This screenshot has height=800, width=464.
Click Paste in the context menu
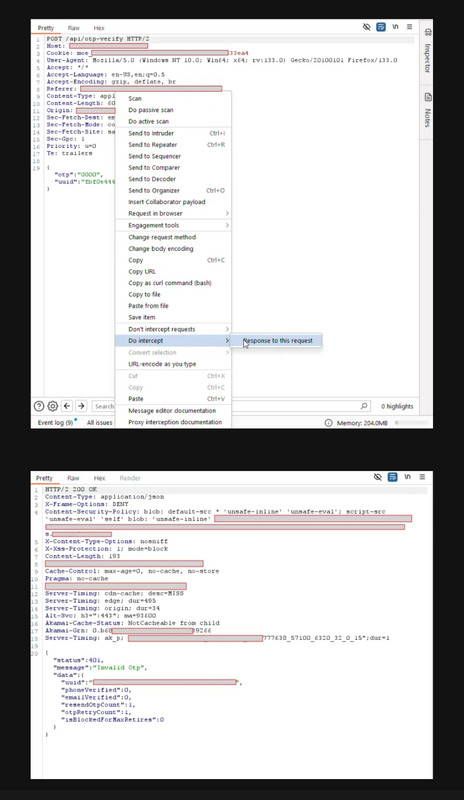[173, 398]
